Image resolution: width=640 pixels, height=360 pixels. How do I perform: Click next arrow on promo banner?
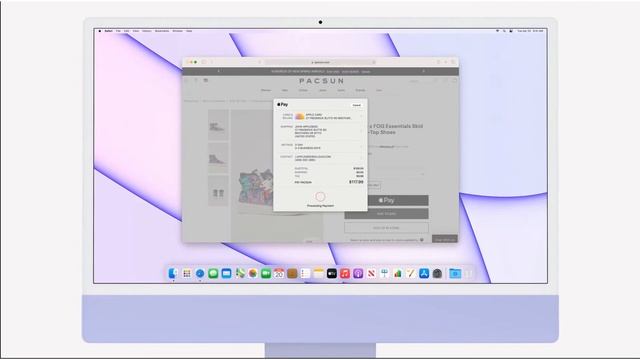[x=423, y=71]
